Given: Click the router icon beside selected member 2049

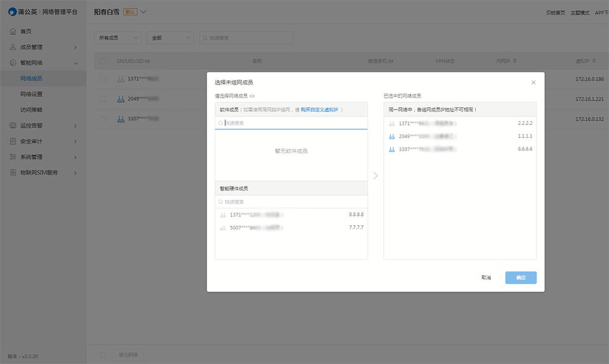Looking at the screenshot, I should 392,136.
